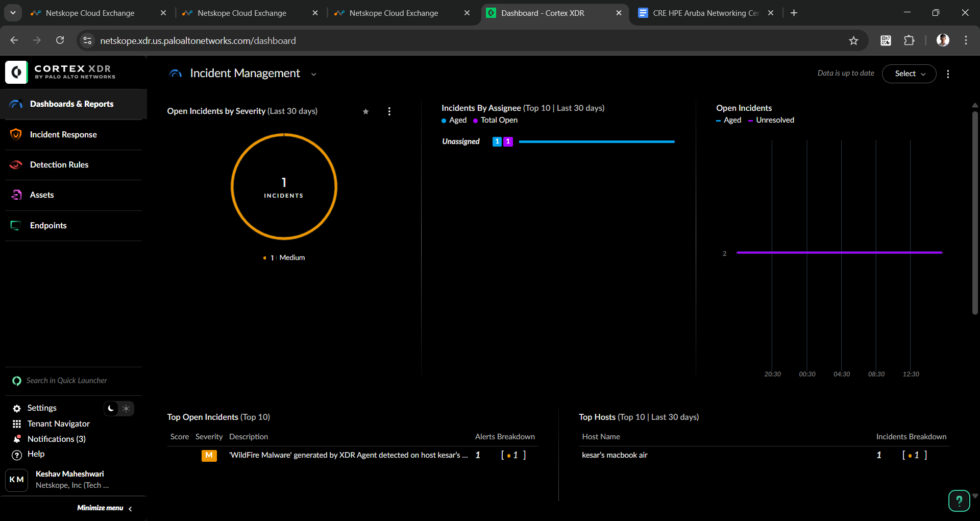Open the WildFire Malware incident row
The width and height of the screenshot is (980, 521).
pyautogui.click(x=348, y=455)
